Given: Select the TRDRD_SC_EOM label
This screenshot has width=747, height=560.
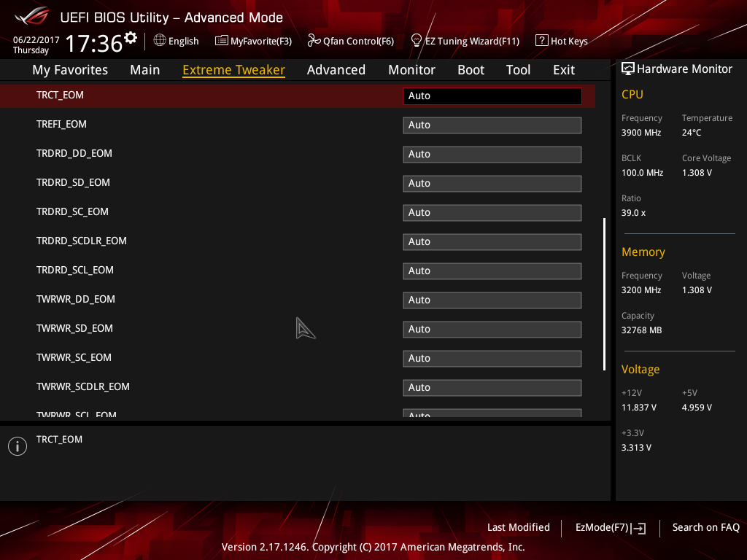Looking at the screenshot, I should pyautogui.click(x=72, y=211).
